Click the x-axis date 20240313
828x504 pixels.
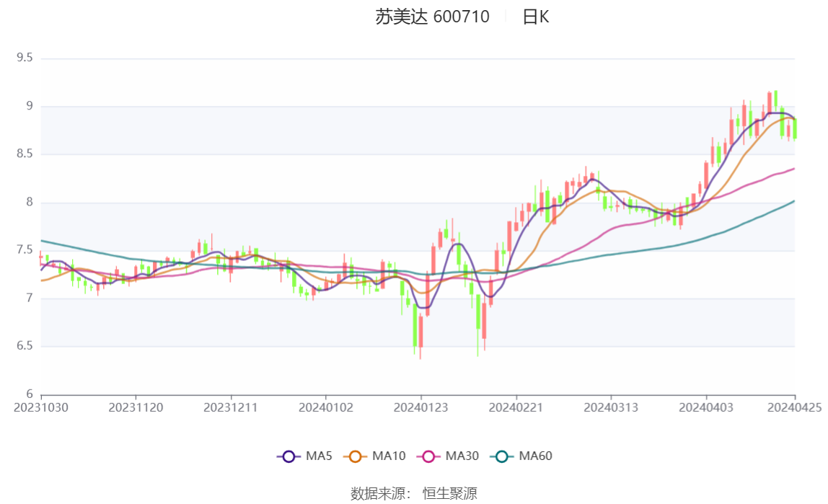[x=611, y=408]
